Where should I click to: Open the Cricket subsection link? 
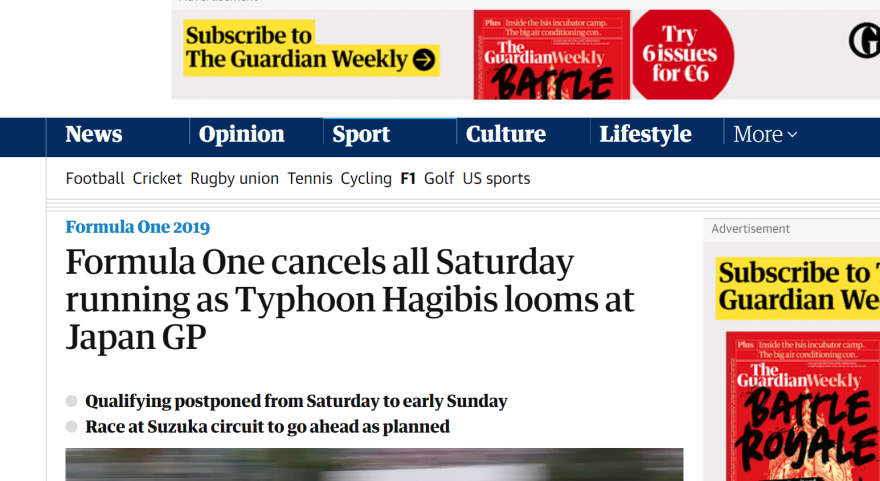(157, 178)
